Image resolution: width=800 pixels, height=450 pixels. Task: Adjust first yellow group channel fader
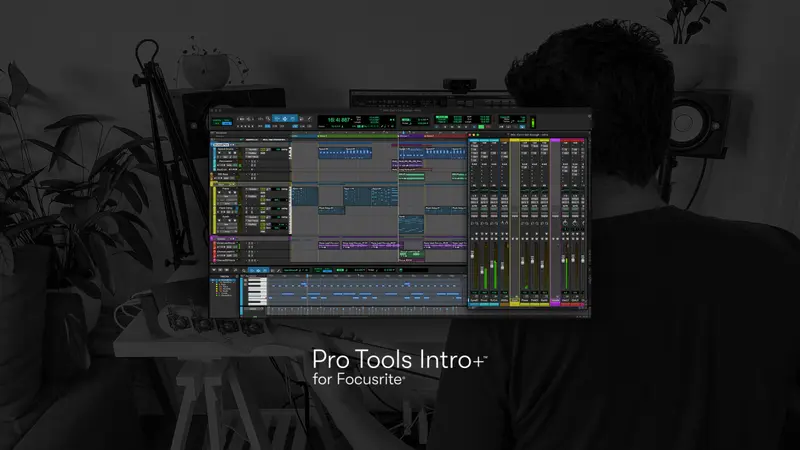click(x=522, y=262)
